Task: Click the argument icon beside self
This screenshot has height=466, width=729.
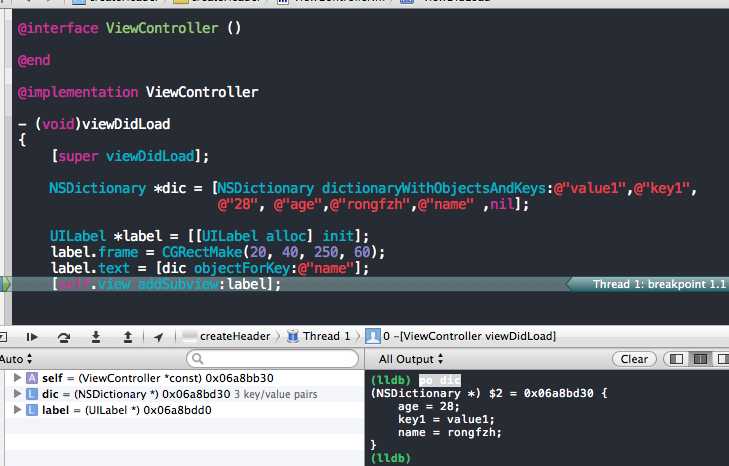Action: [32, 378]
